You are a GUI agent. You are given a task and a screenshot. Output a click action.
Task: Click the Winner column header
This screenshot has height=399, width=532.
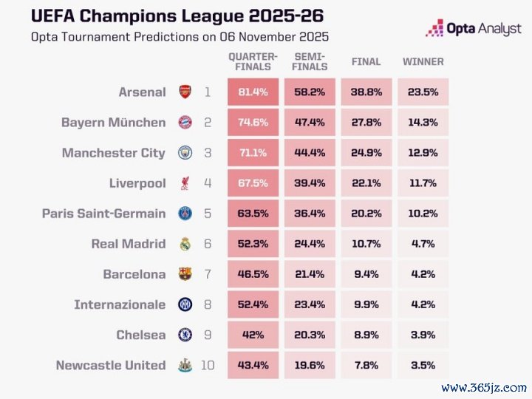click(x=423, y=61)
